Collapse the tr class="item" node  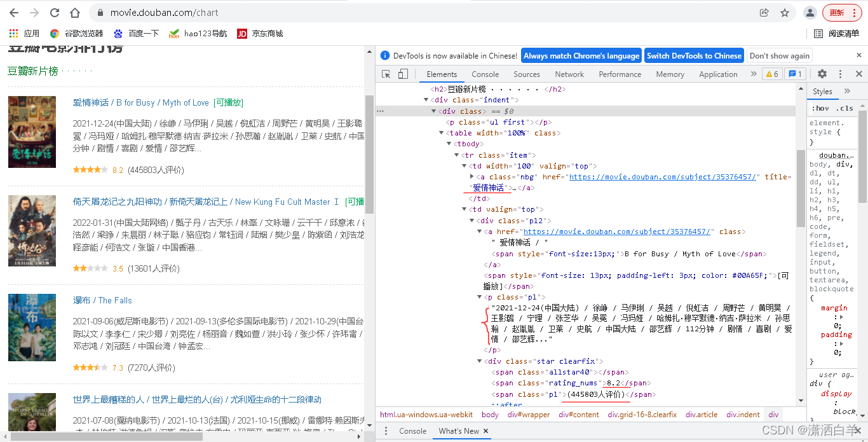click(456, 155)
